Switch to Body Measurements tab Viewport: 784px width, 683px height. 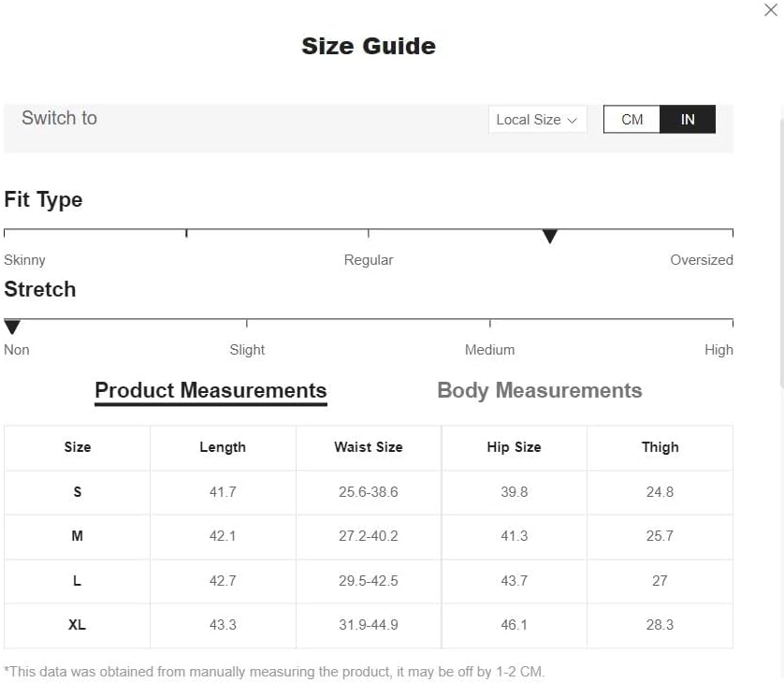click(x=540, y=391)
